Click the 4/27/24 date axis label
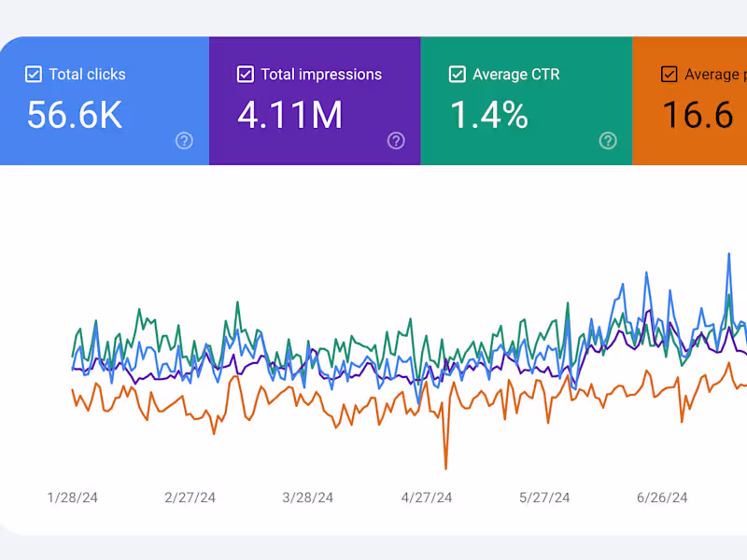The image size is (747, 560). coord(427,497)
